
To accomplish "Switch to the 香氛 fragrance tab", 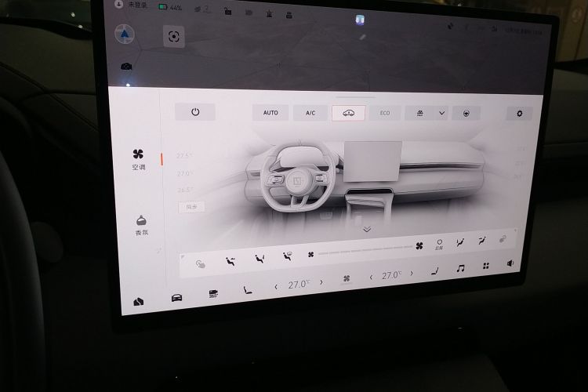I will pos(141,225).
